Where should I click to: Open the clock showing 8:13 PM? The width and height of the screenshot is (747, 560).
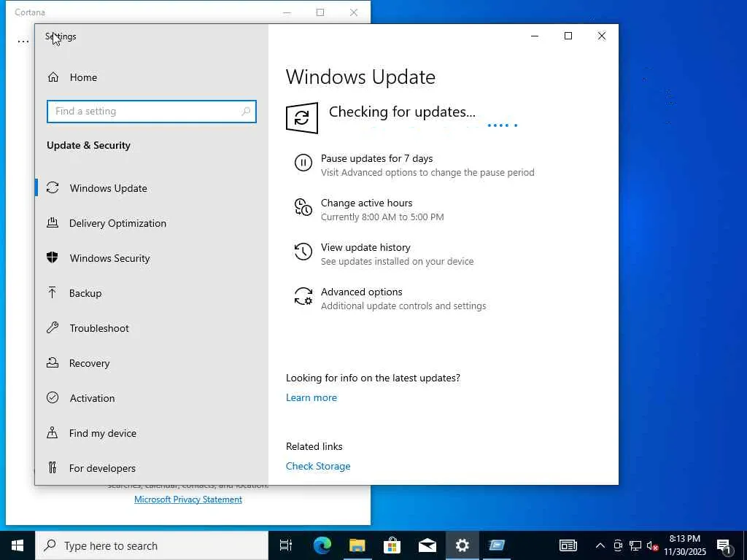(x=684, y=545)
